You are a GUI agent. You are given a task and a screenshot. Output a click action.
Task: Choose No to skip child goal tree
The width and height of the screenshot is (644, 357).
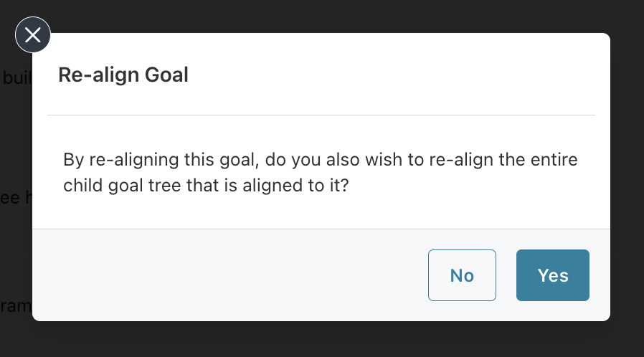coord(462,275)
